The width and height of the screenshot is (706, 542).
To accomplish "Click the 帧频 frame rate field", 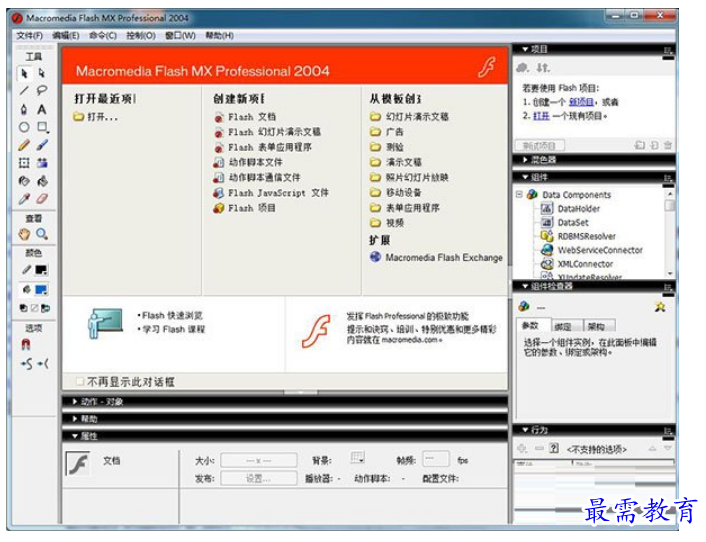I will pos(435,459).
